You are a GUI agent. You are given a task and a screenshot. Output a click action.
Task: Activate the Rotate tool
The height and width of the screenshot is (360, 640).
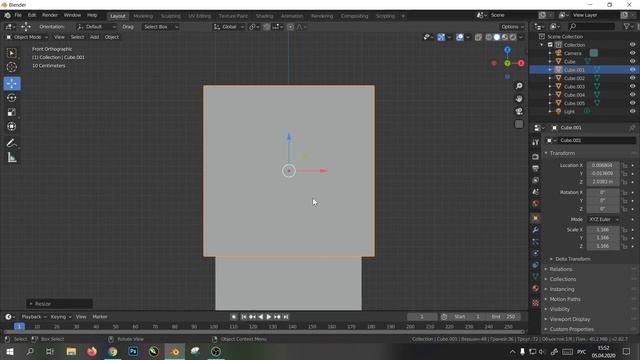coord(12,98)
